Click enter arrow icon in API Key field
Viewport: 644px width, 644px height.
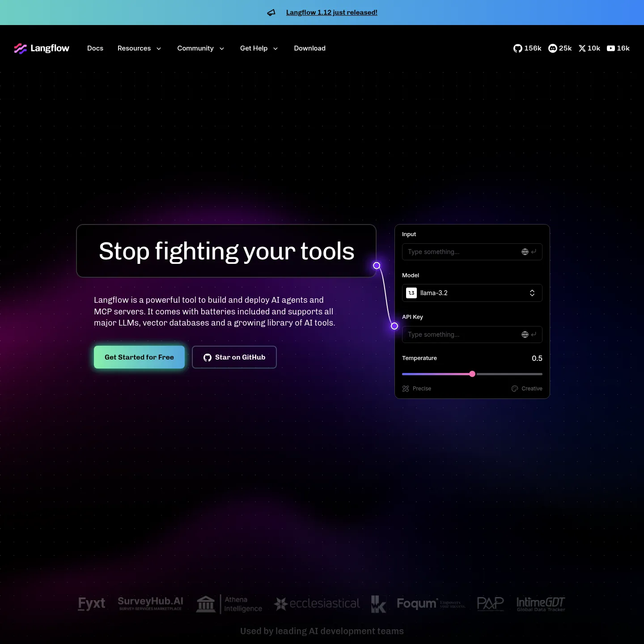click(x=534, y=335)
